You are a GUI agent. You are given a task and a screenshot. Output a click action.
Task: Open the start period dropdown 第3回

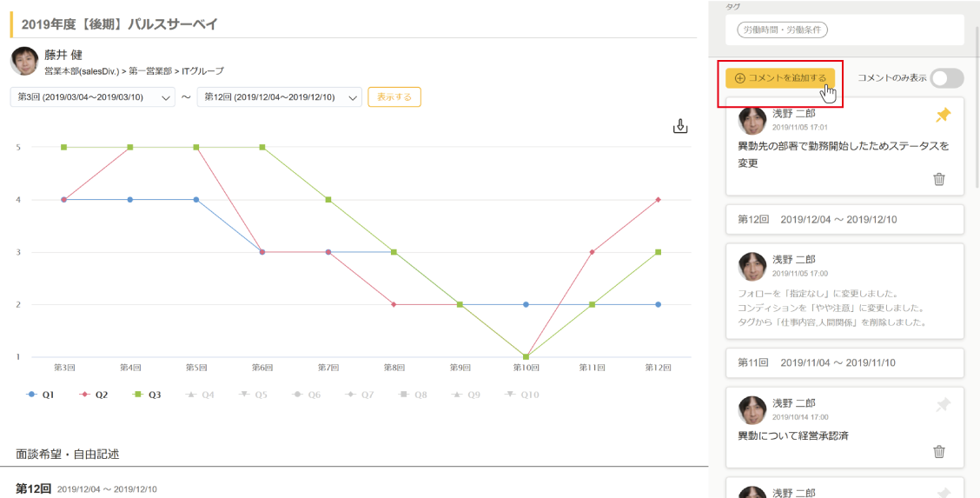pos(93,97)
